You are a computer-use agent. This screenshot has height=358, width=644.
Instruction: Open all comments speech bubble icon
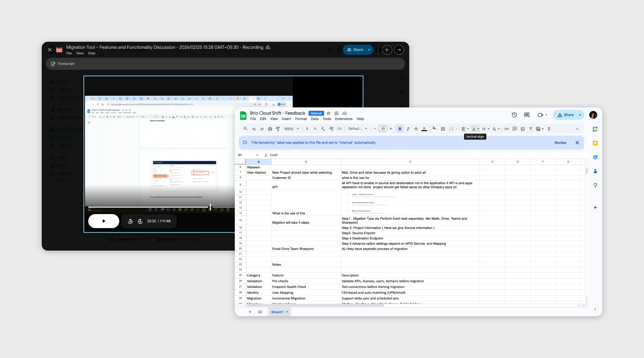527,115
